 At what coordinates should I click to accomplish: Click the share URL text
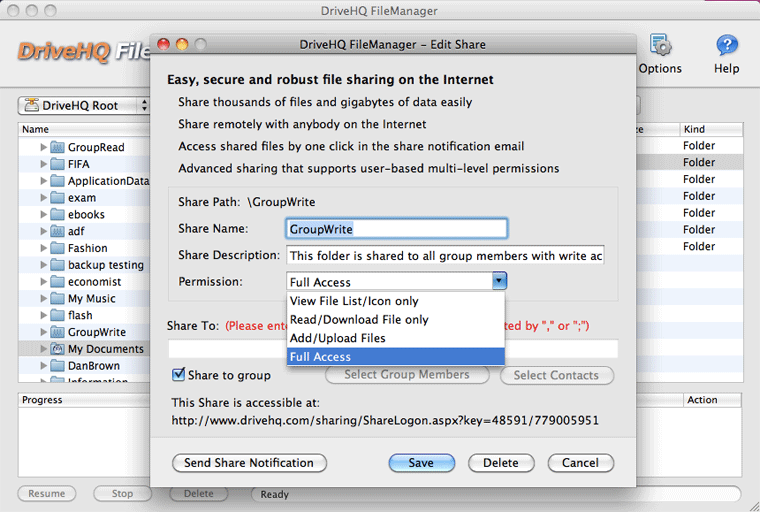pos(385,420)
